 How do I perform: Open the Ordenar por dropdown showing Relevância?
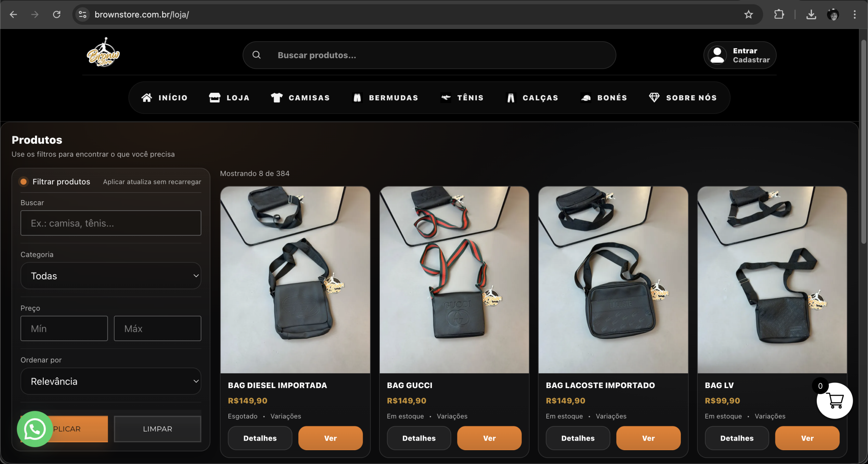tap(111, 381)
